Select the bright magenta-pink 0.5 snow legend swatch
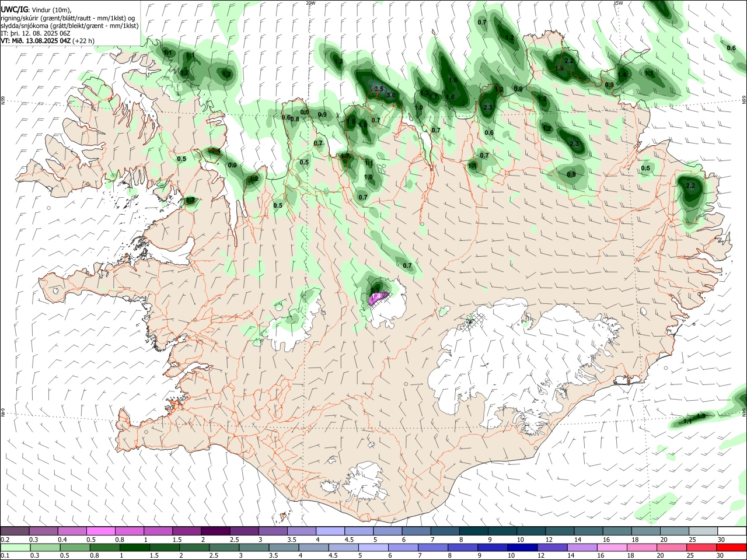Image resolution: width=747 pixels, height=560 pixels. pyautogui.click(x=100, y=531)
